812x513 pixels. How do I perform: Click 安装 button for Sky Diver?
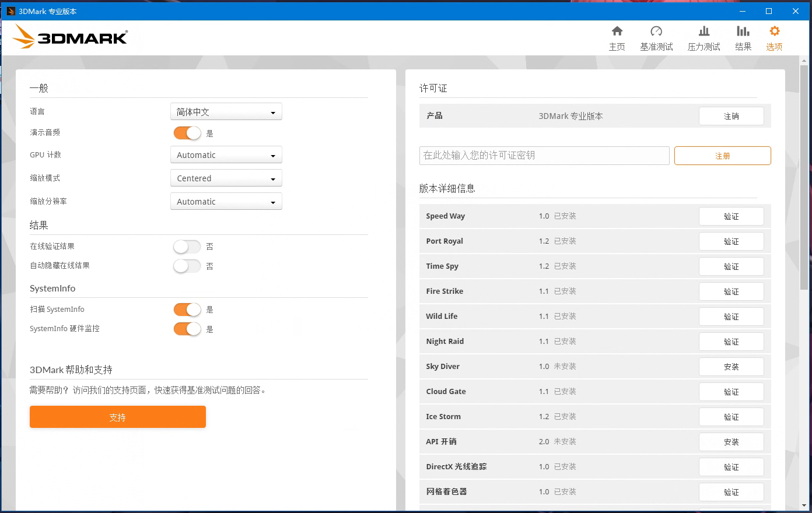tap(731, 367)
